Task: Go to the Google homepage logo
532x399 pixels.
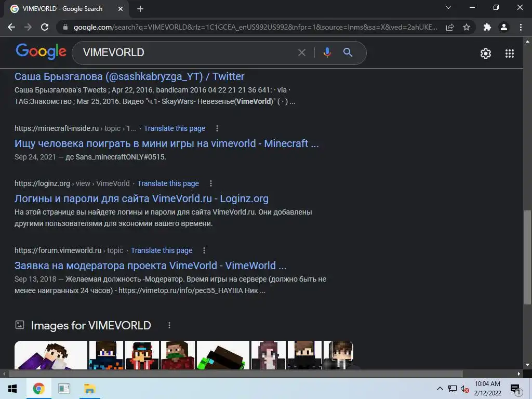Action: click(41, 51)
